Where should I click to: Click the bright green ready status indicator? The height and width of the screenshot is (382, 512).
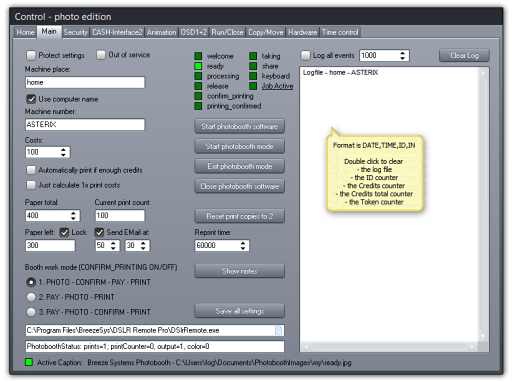coord(198,66)
